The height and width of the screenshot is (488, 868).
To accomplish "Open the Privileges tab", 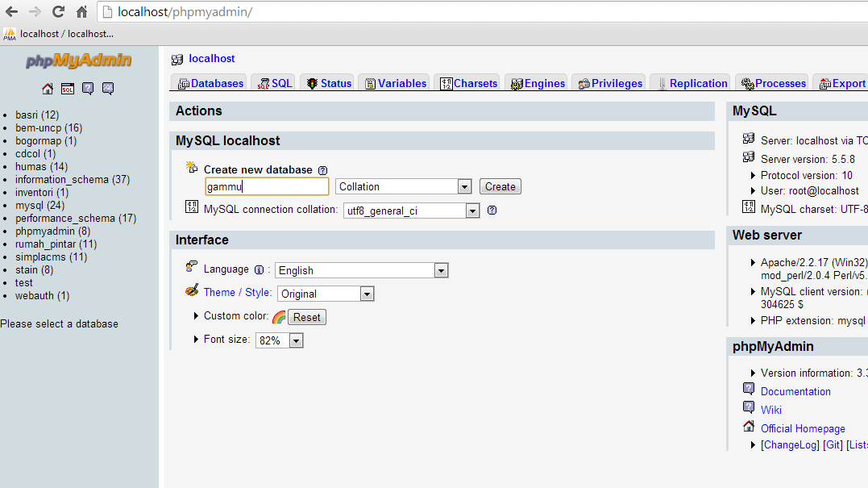I will 609,83.
